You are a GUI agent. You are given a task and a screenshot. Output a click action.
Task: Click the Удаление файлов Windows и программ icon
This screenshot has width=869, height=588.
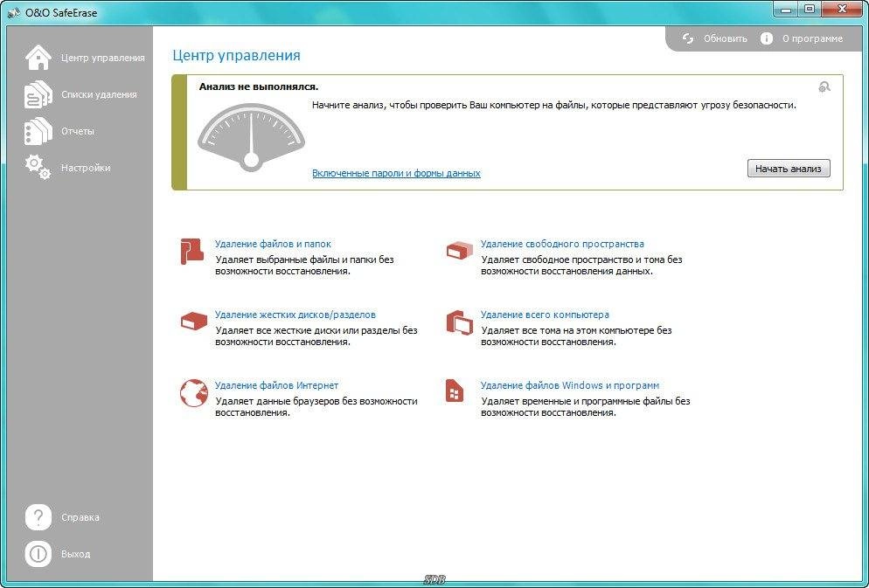point(455,391)
